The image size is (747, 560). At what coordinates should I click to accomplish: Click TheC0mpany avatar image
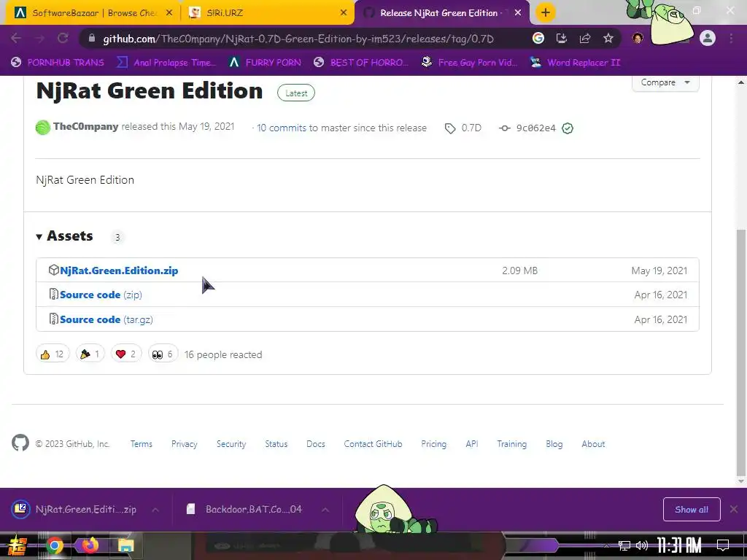coord(43,127)
